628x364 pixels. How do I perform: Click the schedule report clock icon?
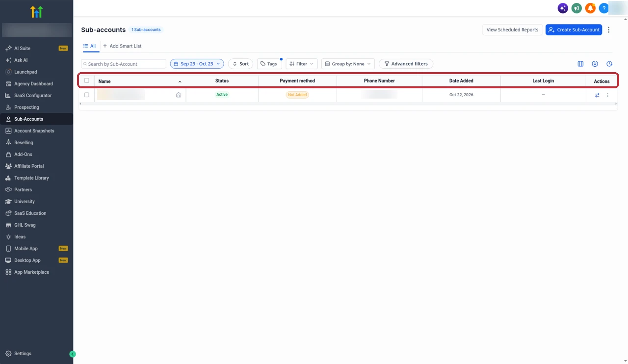pos(609,64)
